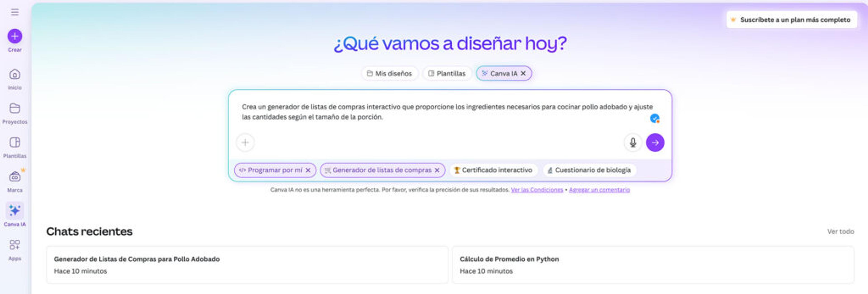Screen dimensions: 868x294
Task: Open the Cálculo de Promedio en Python chat
Action: [x=653, y=265]
